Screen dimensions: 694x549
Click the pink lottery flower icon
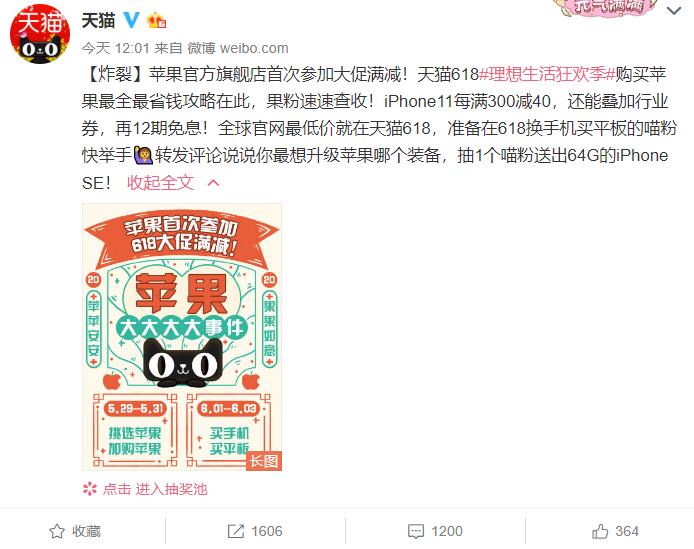[90, 489]
